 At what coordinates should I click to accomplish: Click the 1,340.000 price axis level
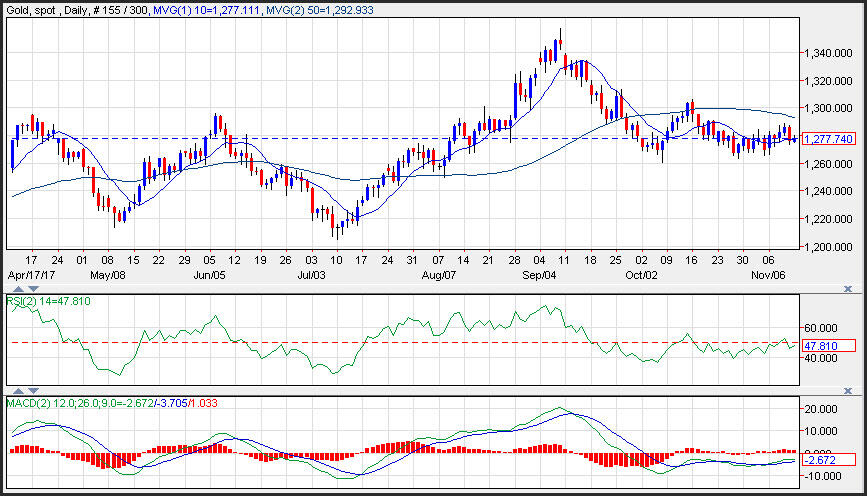click(x=830, y=53)
